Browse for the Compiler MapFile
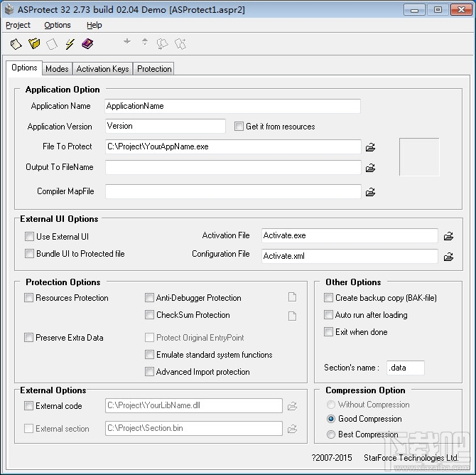The image size is (476, 475). (x=370, y=192)
